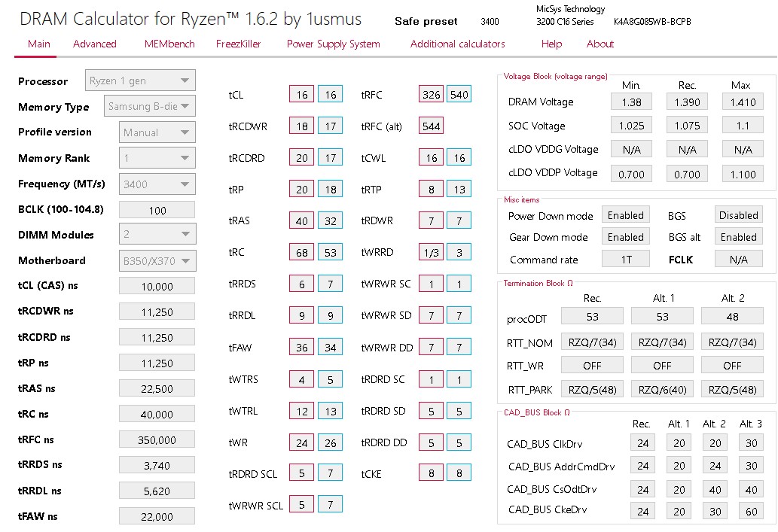Open the Profile version dropdown
The image size is (778, 532).
point(157,132)
